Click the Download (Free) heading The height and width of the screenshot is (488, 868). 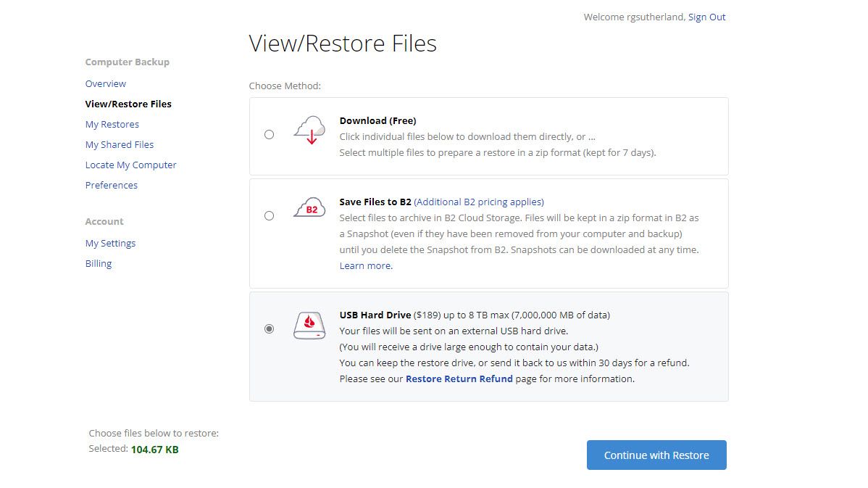(x=377, y=121)
